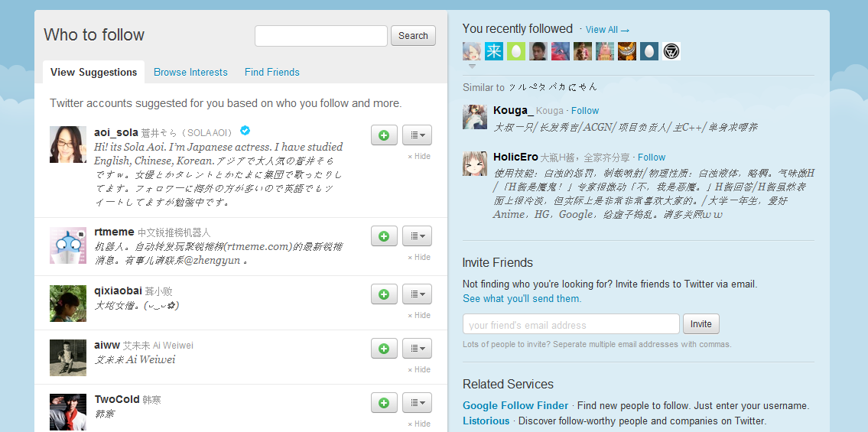Image resolution: width=868 pixels, height=432 pixels.
Task: Click the Related Services heading
Action: [x=508, y=385]
